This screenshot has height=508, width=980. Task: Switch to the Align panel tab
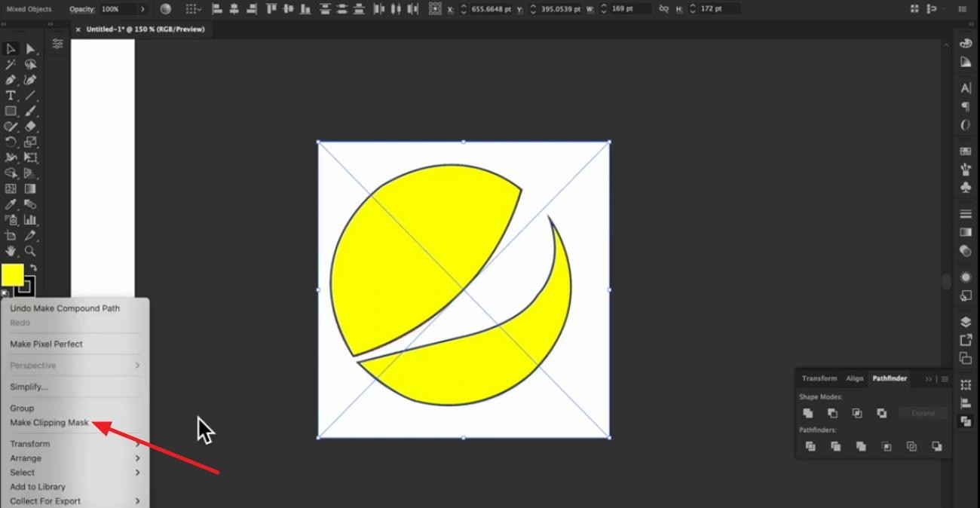point(854,378)
